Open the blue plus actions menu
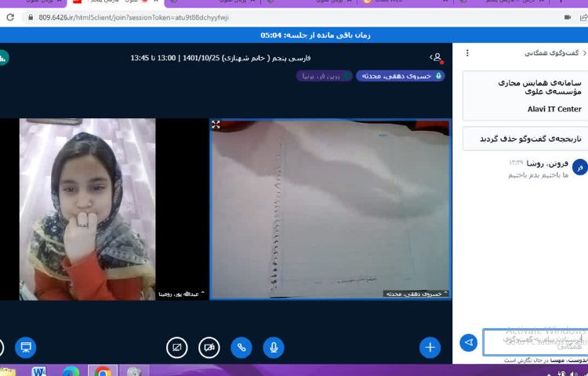The image size is (588, 376). 430,346
